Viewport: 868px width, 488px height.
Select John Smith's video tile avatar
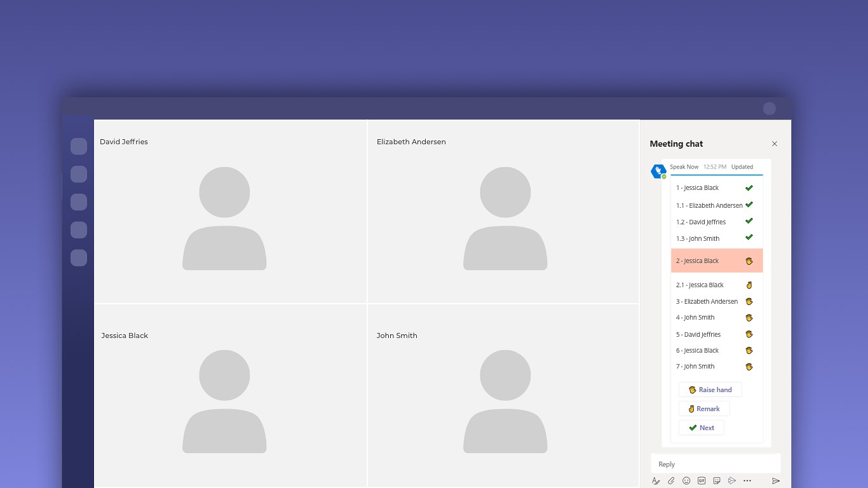[505, 402]
